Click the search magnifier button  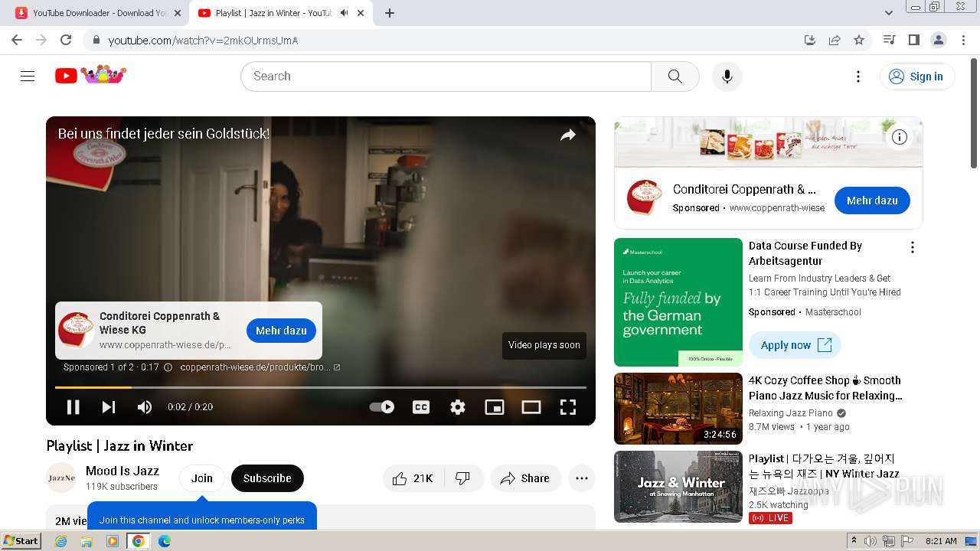tap(675, 77)
